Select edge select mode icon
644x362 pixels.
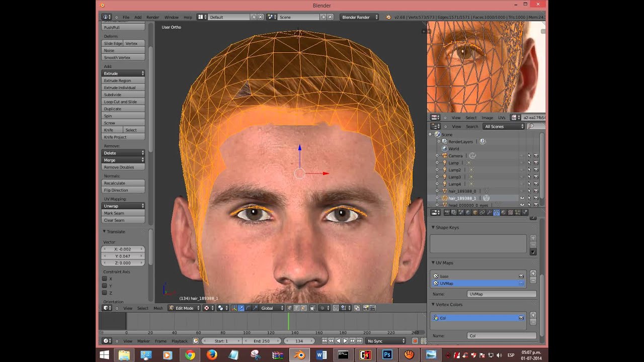(x=297, y=308)
